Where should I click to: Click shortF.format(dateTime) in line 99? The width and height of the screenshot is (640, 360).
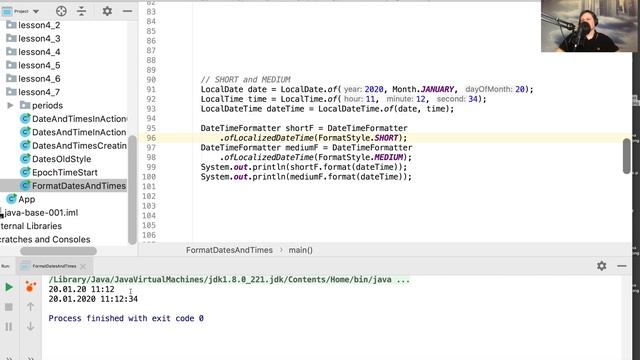(345, 167)
